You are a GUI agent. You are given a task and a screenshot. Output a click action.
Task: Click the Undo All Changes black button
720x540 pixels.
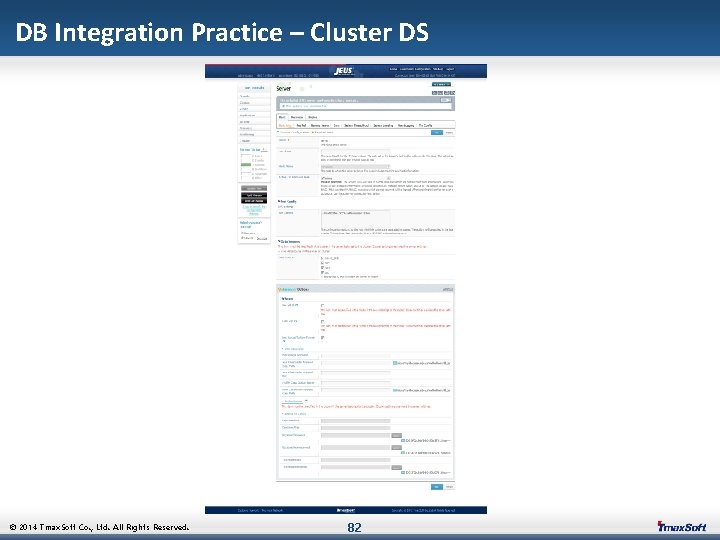click(254, 201)
